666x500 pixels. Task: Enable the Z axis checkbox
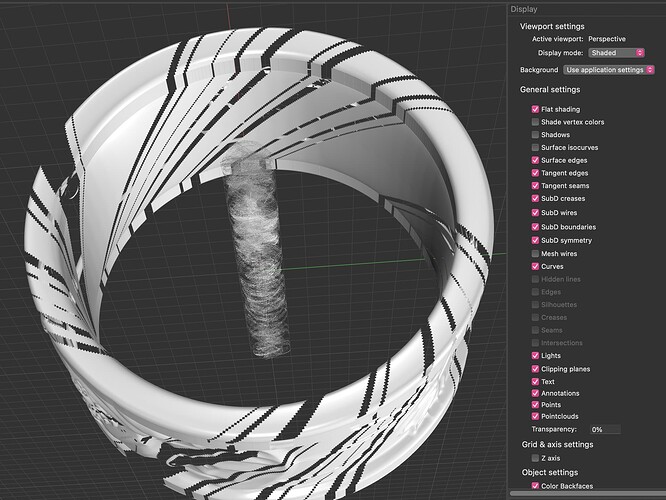tap(535, 458)
